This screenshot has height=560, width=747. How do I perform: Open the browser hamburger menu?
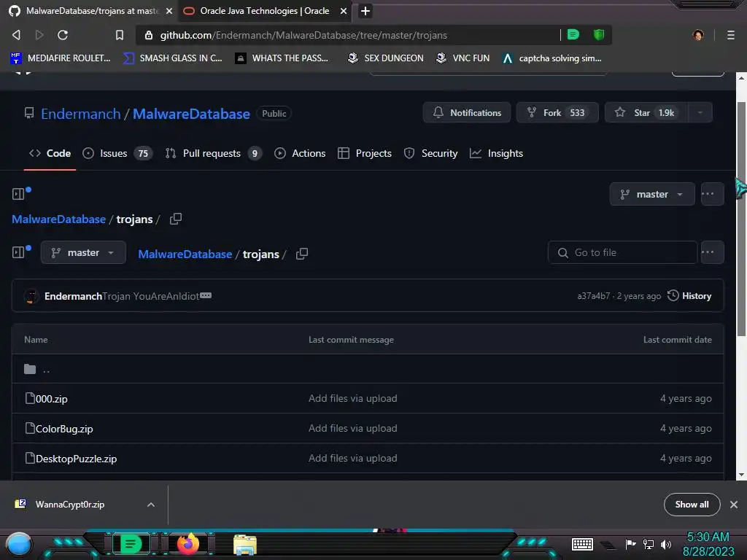click(731, 35)
